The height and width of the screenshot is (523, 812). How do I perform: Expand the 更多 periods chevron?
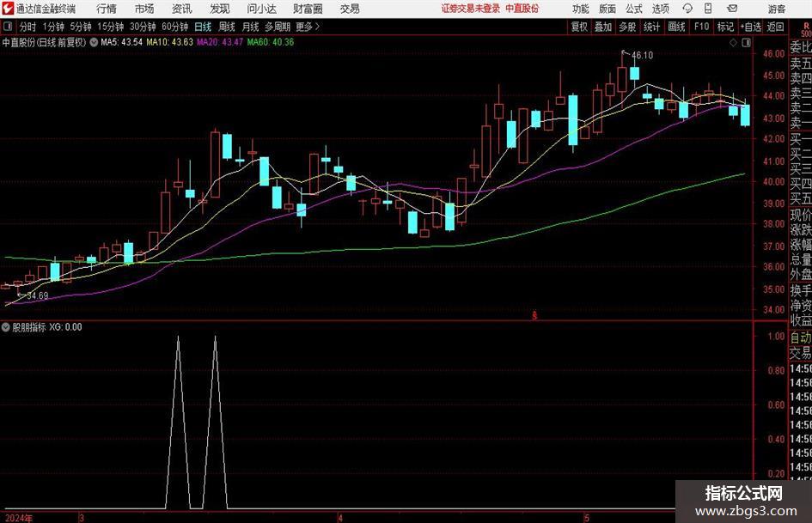pyautogui.click(x=317, y=27)
